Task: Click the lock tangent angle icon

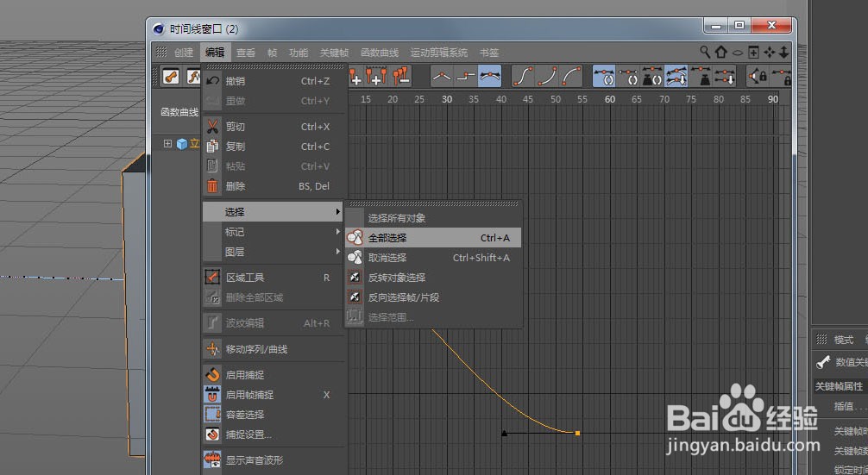Action: [x=781, y=77]
